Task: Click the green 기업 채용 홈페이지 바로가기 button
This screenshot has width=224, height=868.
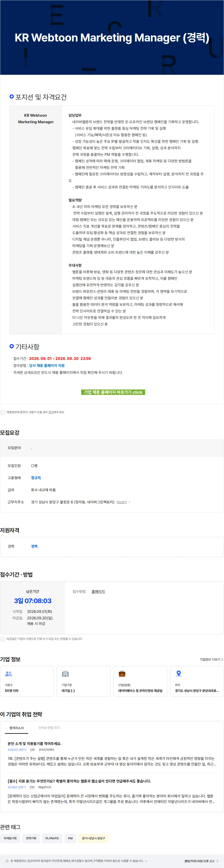Action: point(113,392)
